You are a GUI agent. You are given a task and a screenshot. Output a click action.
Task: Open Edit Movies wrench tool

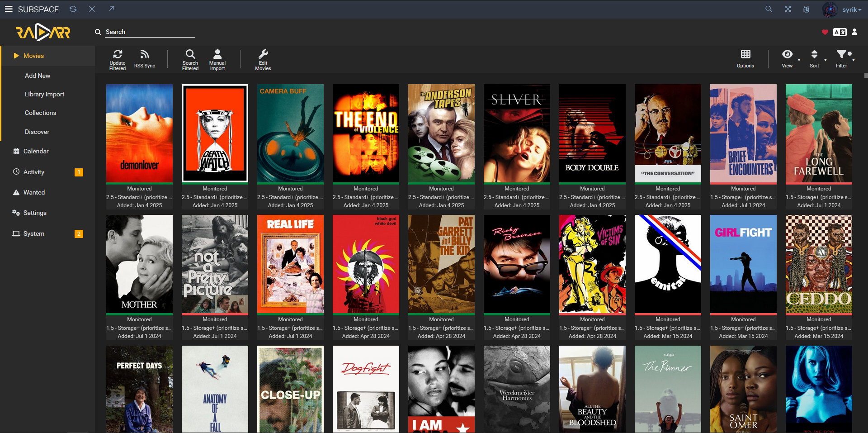[x=263, y=55]
